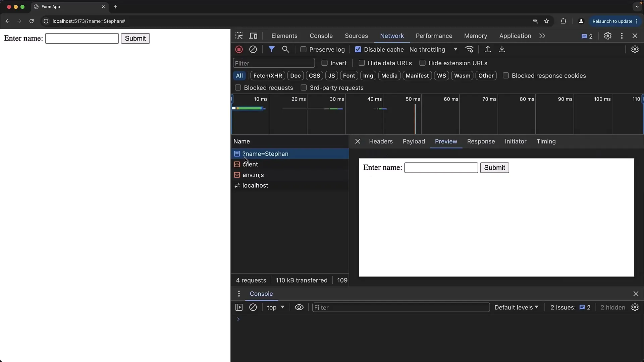
Task: Create live expression eye icon
Action: coord(299,307)
